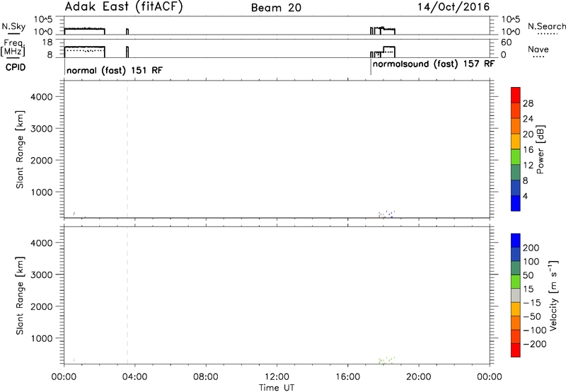The height and width of the screenshot is (392, 566).
Task: Click the 08:00 time axis label
Action: (x=206, y=377)
